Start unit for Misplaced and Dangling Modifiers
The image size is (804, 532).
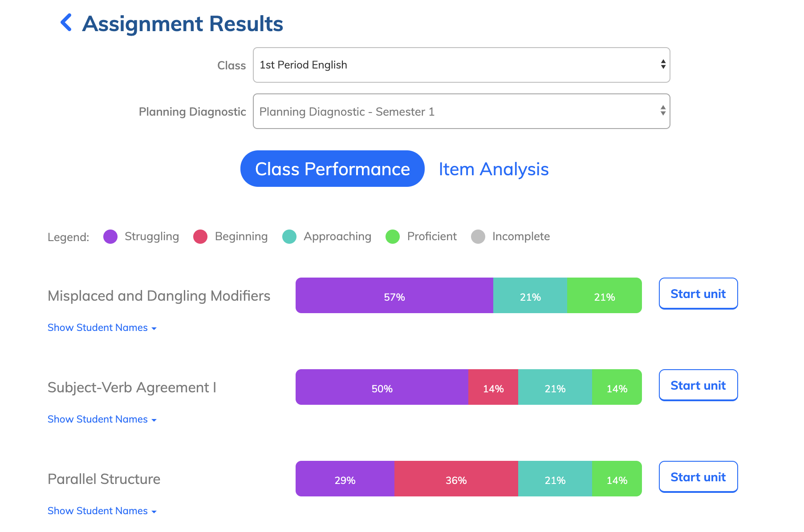click(698, 294)
